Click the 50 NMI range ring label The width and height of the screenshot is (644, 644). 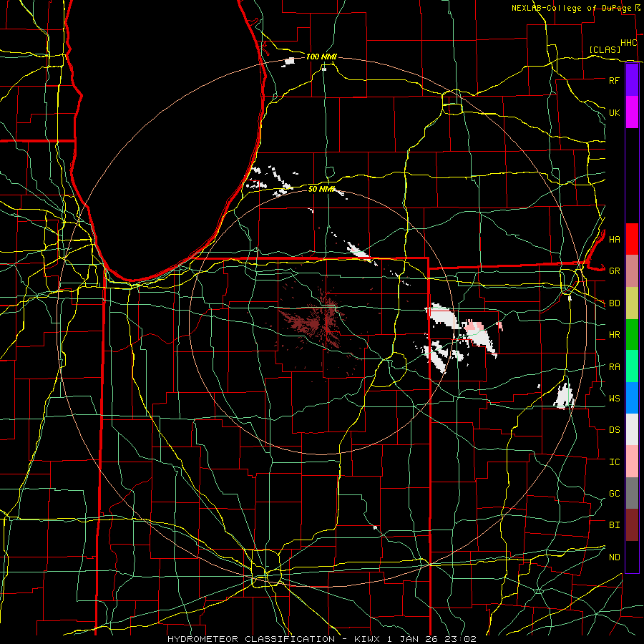click(321, 189)
